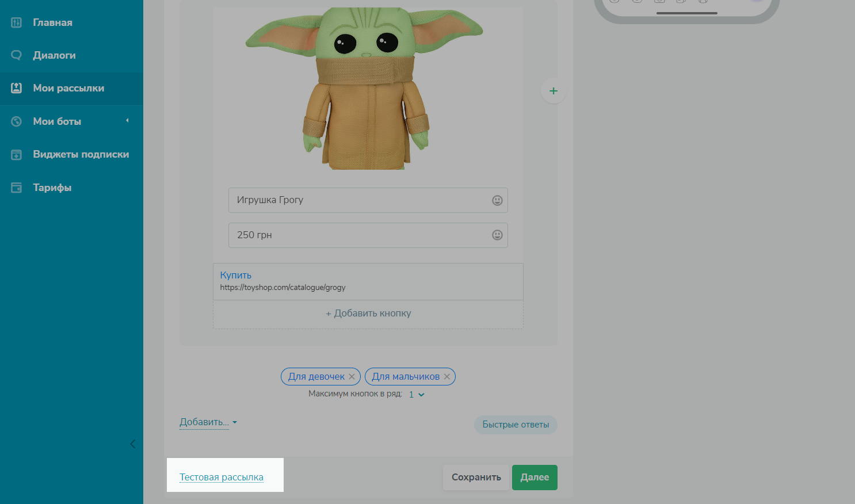Click + Добавить кнопку under the card
Image resolution: width=855 pixels, height=504 pixels.
[x=368, y=314]
